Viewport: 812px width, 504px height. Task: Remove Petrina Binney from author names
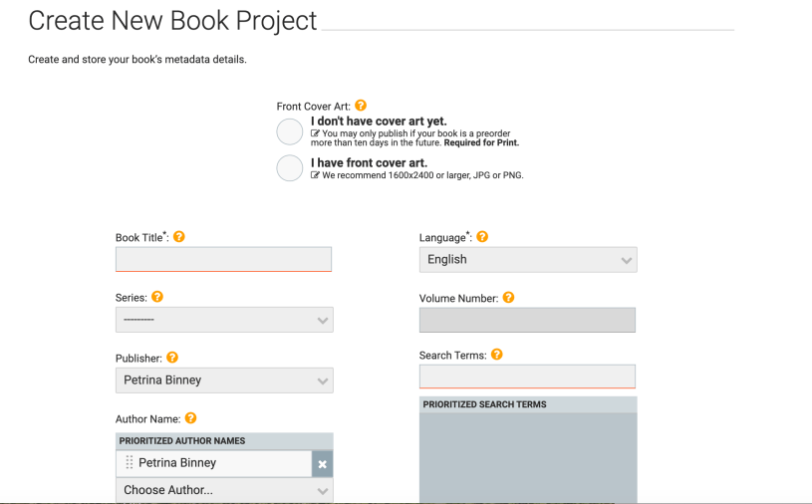322,464
